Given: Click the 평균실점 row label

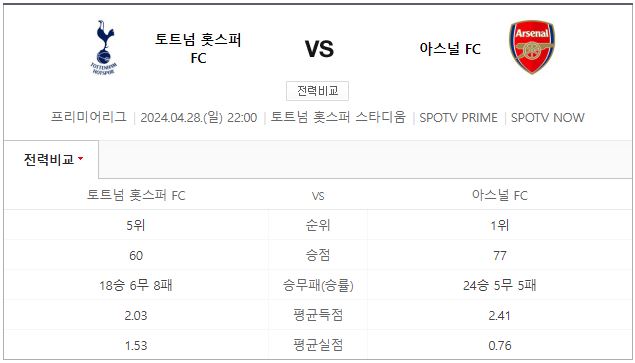Looking at the screenshot, I should click(318, 345).
